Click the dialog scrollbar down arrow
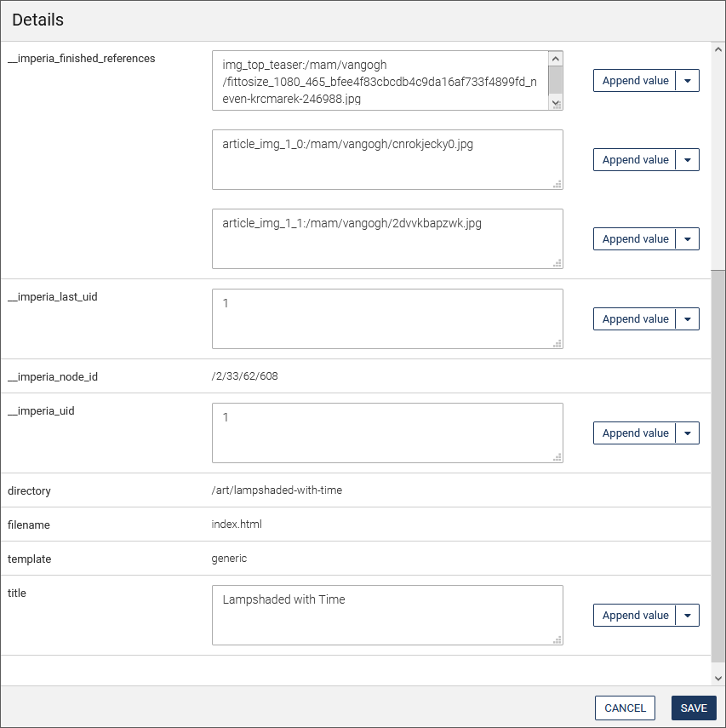The width and height of the screenshot is (726, 728). pyautogui.click(x=718, y=679)
